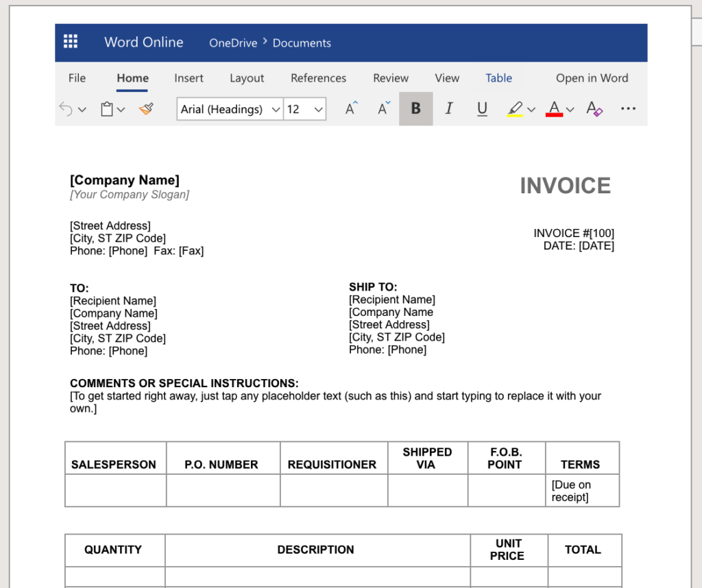
Task: Toggle Italic formatting
Action: click(x=448, y=108)
